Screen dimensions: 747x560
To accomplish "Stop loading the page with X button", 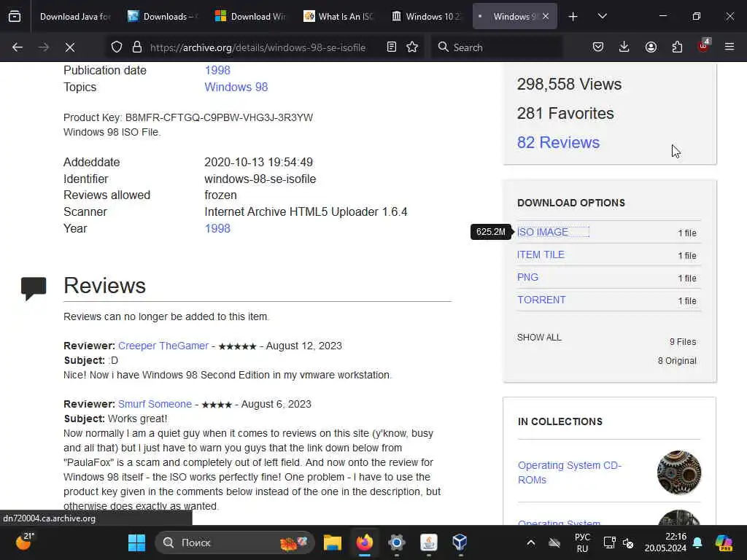I will click(70, 47).
